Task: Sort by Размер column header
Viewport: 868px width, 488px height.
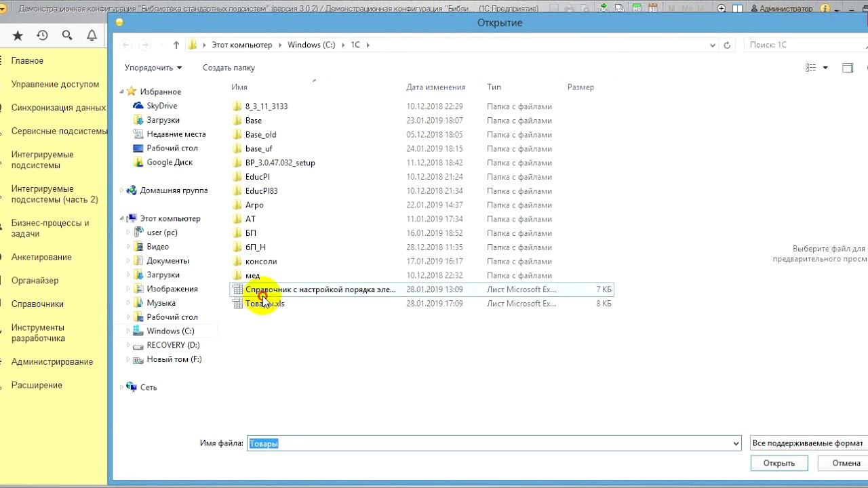Action: pos(580,87)
